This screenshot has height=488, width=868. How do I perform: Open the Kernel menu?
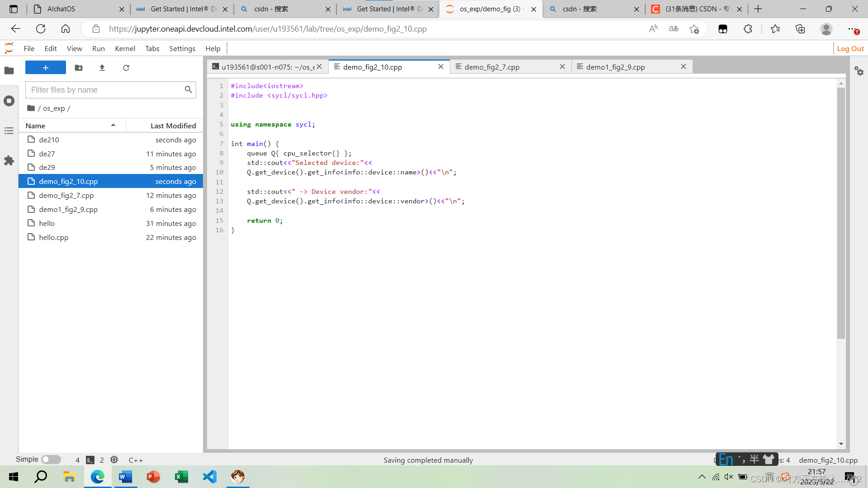(125, 48)
